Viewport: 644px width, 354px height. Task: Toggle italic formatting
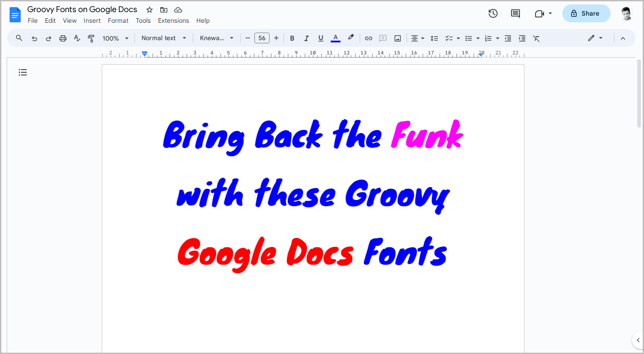pyautogui.click(x=306, y=38)
